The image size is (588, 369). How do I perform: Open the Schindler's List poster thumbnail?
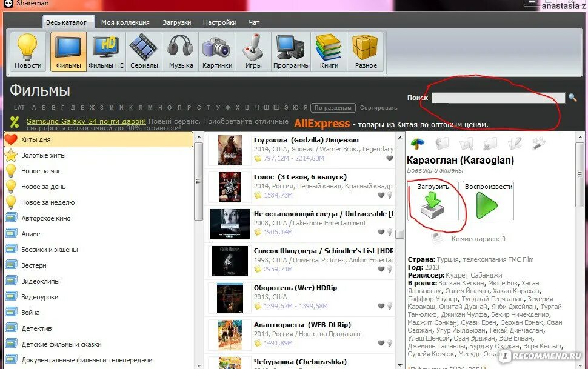230,261
